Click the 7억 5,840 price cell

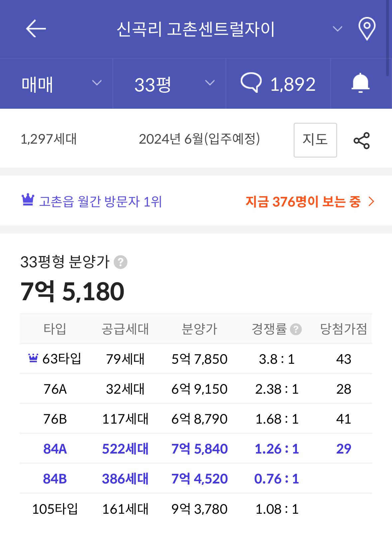199,449
